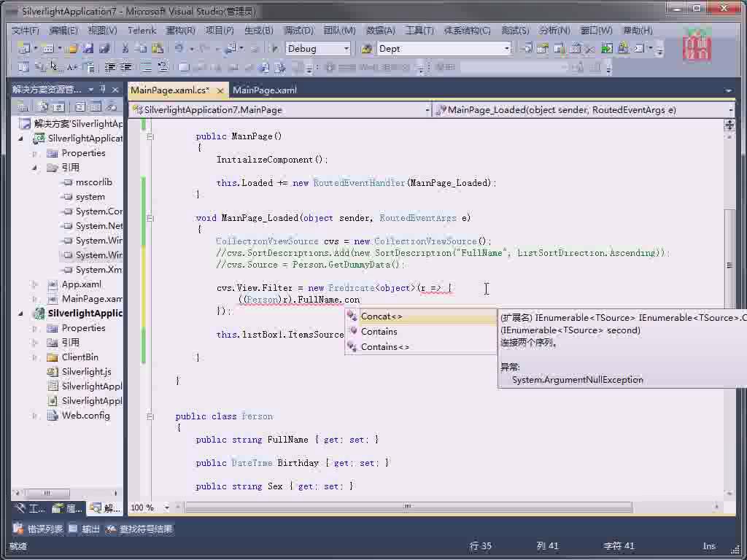Open the 查找符号结果 panel
Viewport: 747px width, 560px height.
tap(139, 529)
